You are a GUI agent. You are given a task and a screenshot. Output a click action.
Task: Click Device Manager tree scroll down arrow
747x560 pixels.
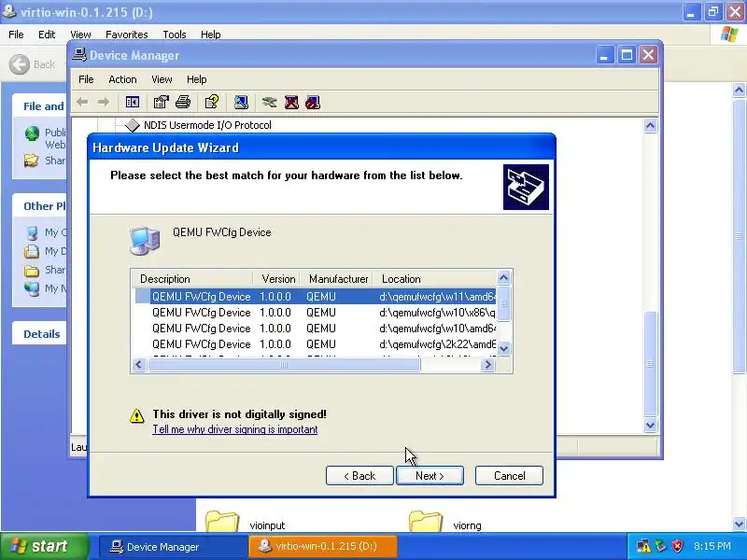pos(650,425)
